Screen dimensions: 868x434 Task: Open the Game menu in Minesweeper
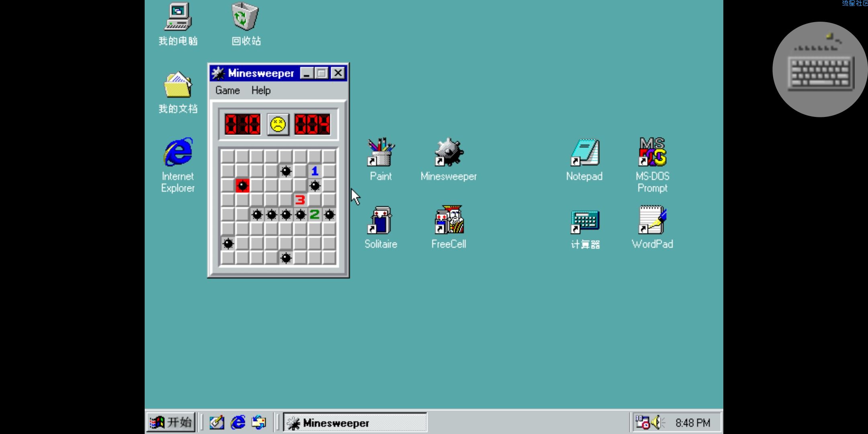pos(227,90)
